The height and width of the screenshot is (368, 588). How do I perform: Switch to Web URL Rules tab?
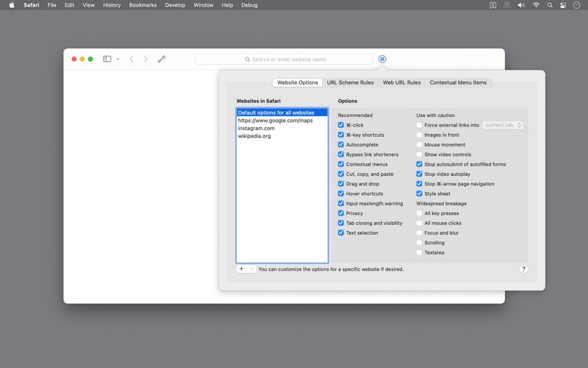click(401, 82)
